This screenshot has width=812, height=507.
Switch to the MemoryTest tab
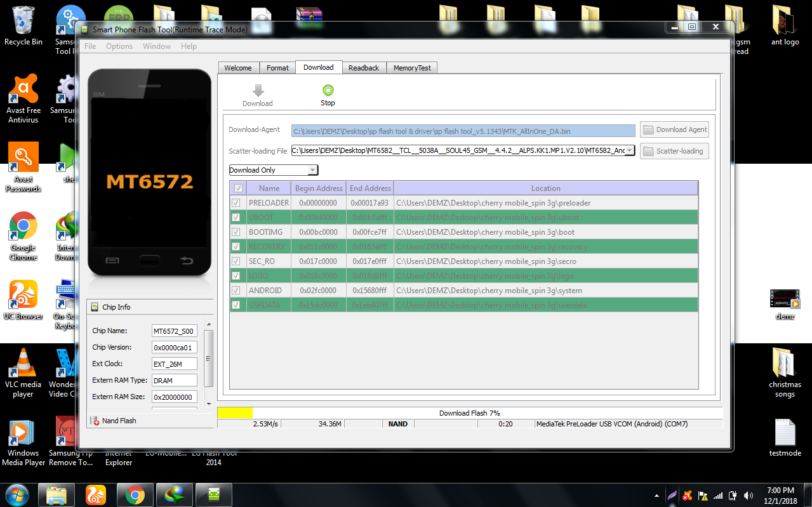412,68
